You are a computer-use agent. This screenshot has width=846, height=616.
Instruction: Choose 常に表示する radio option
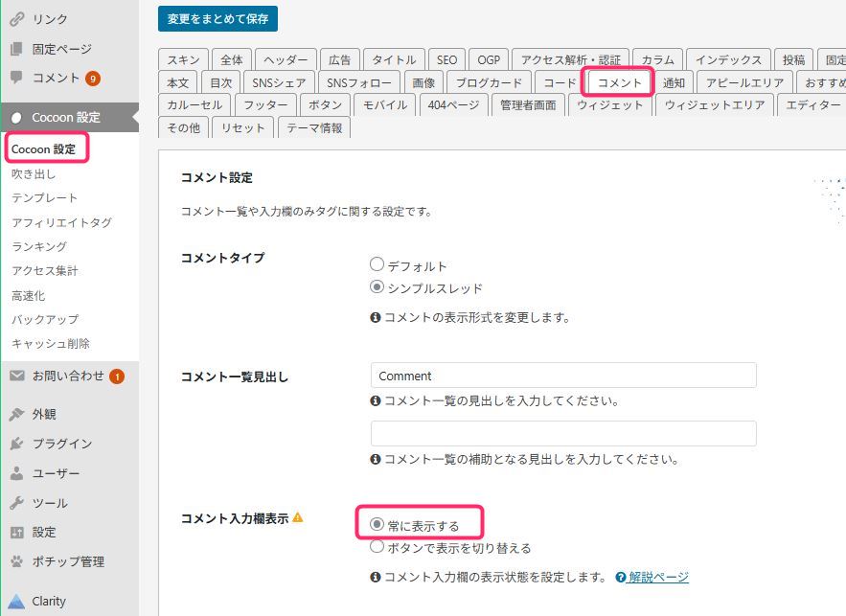(377, 524)
